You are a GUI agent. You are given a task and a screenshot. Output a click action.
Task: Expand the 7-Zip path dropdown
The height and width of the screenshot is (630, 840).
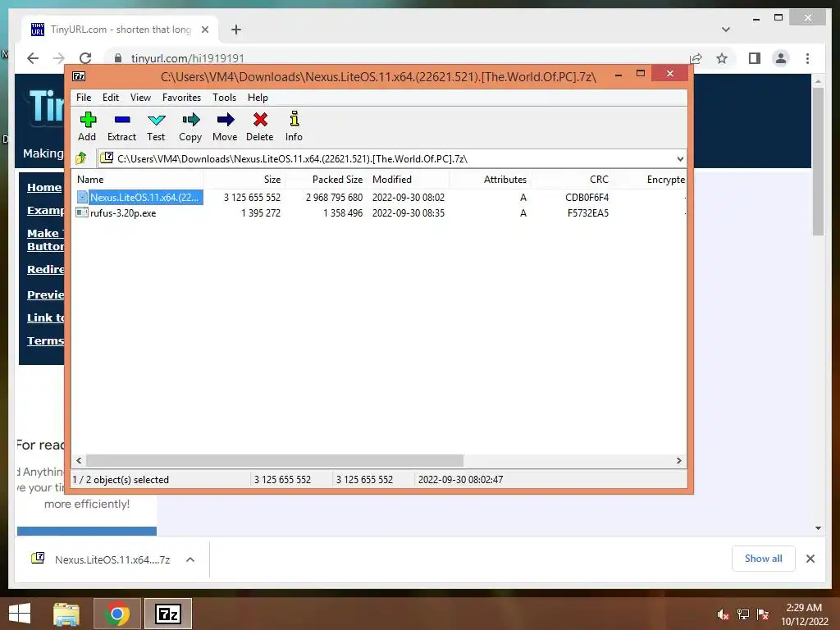680,158
